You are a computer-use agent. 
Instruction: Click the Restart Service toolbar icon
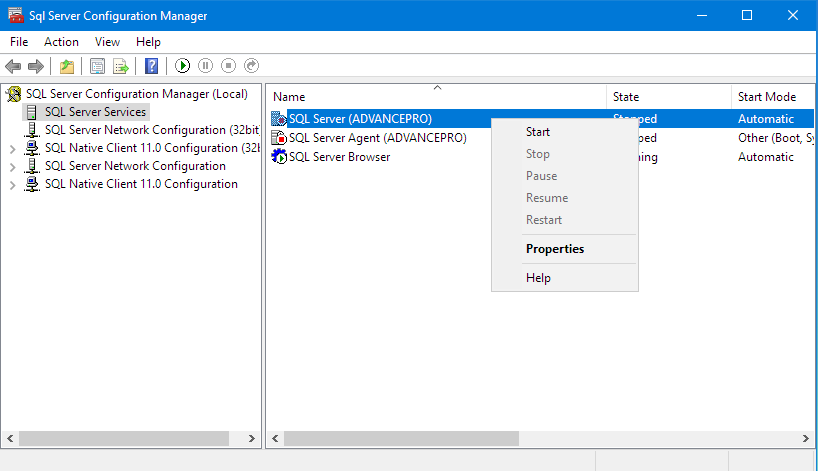click(251, 66)
